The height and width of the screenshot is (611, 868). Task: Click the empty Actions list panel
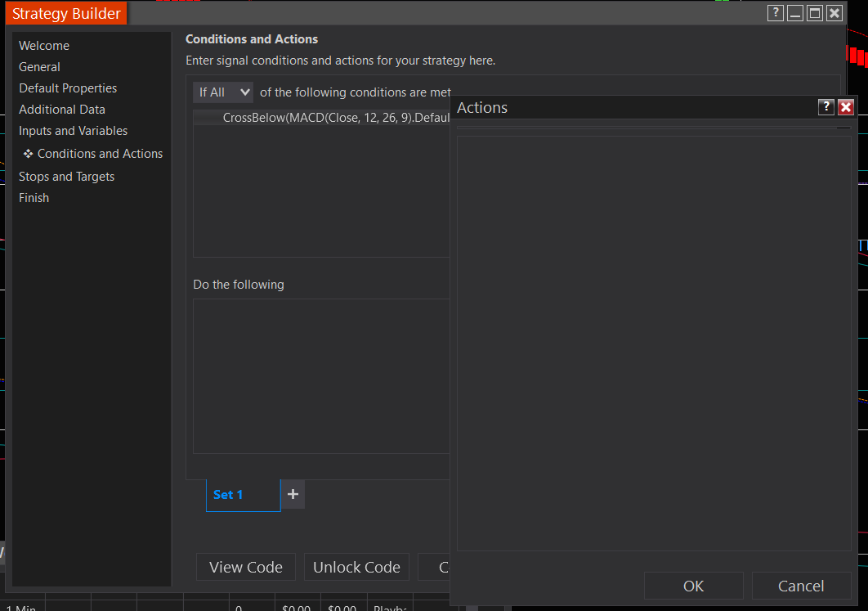(x=654, y=344)
